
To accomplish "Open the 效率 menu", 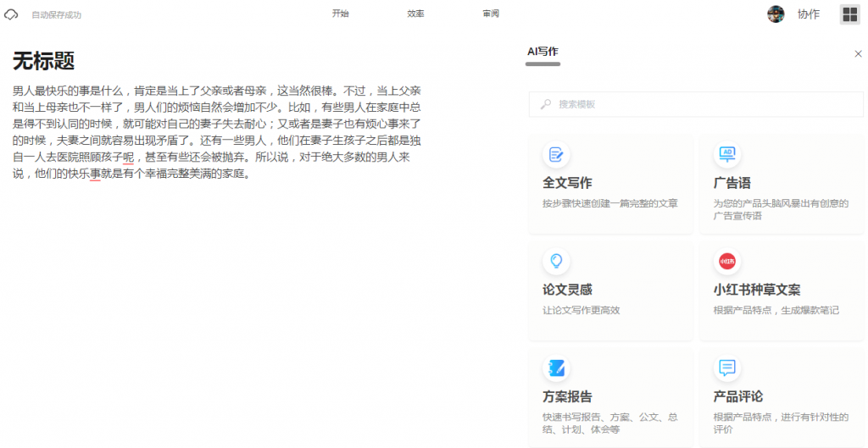I will point(415,14).
